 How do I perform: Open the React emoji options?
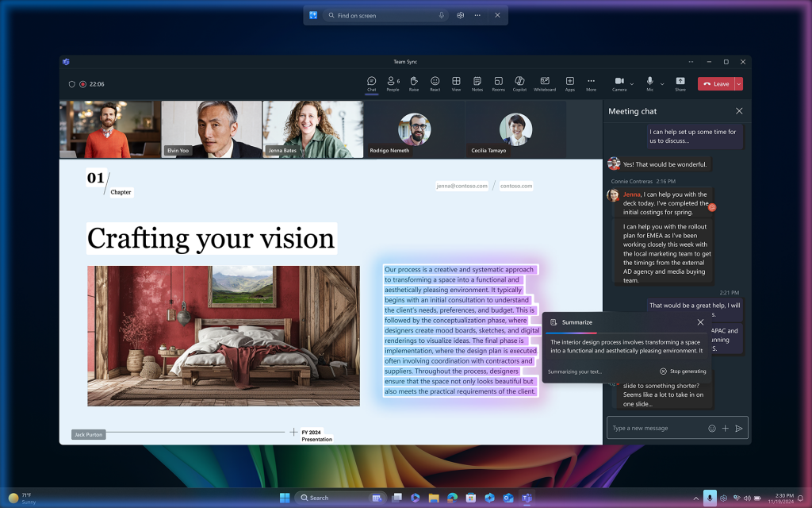tap(435, 83)
